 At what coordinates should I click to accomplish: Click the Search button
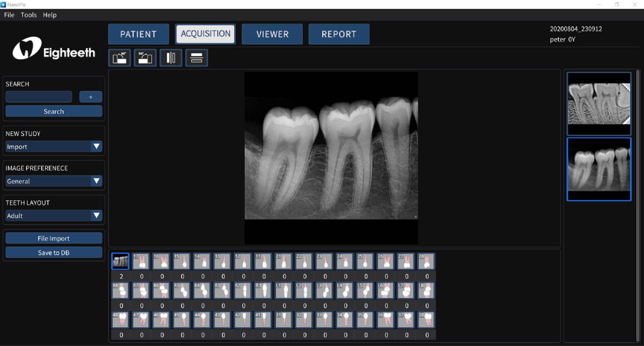click(x=53, y=111)
